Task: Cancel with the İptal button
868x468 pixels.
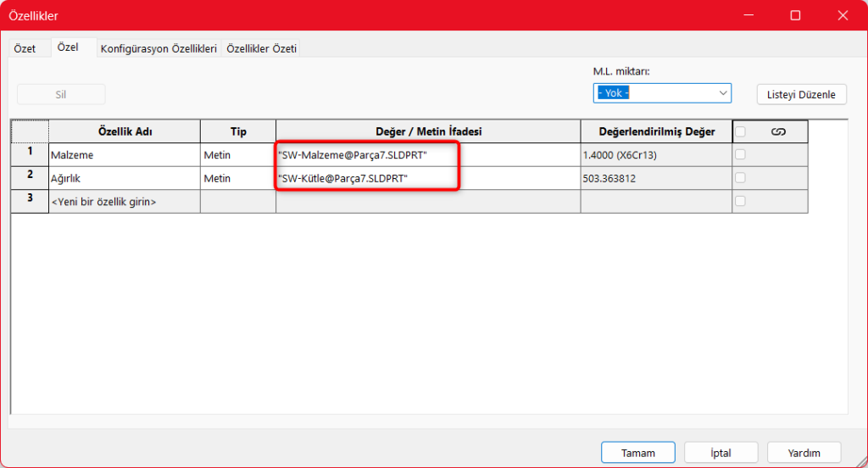Action: click(x=721, y=453)
